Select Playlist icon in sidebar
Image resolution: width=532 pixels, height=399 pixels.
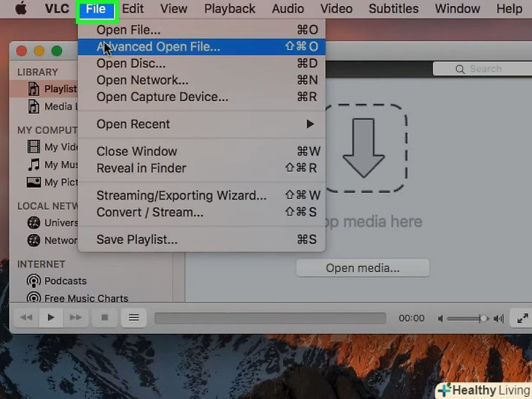(34, 89)
